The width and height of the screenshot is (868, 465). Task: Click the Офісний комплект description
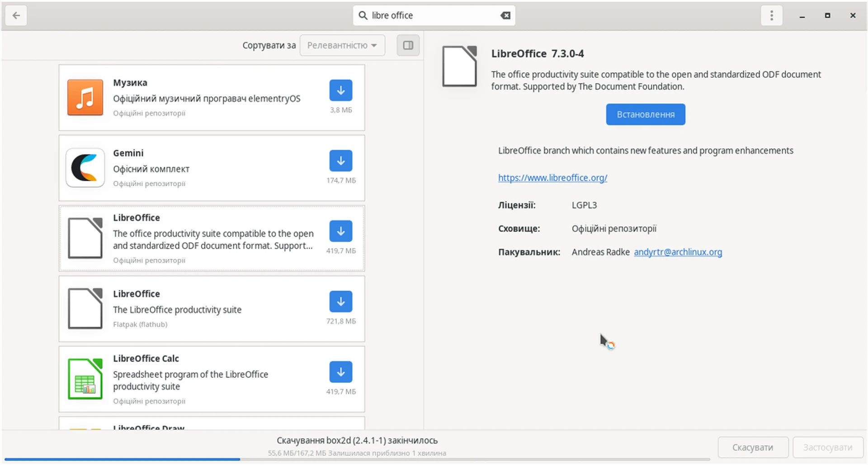[151, 169]
